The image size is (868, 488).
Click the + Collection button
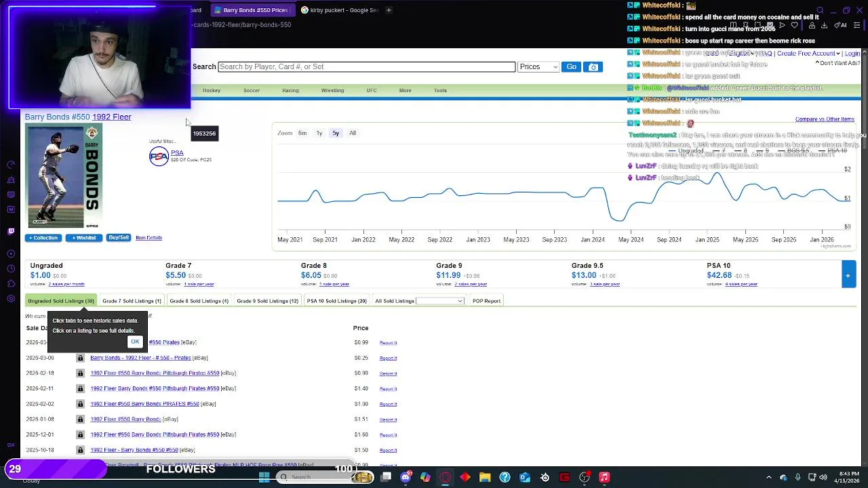pyautogui.click(x=43, y=238)
